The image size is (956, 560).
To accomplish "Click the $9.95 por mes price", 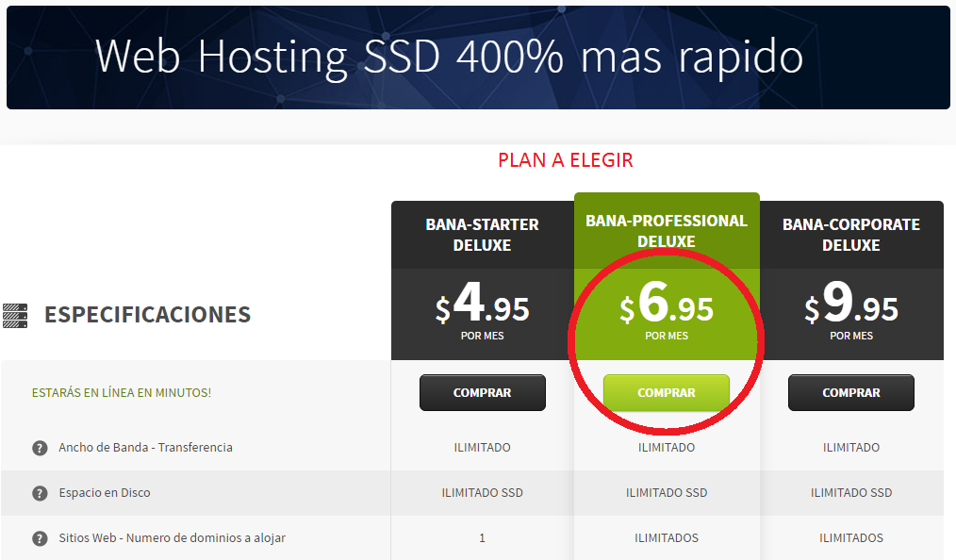I will coord(851,310).
